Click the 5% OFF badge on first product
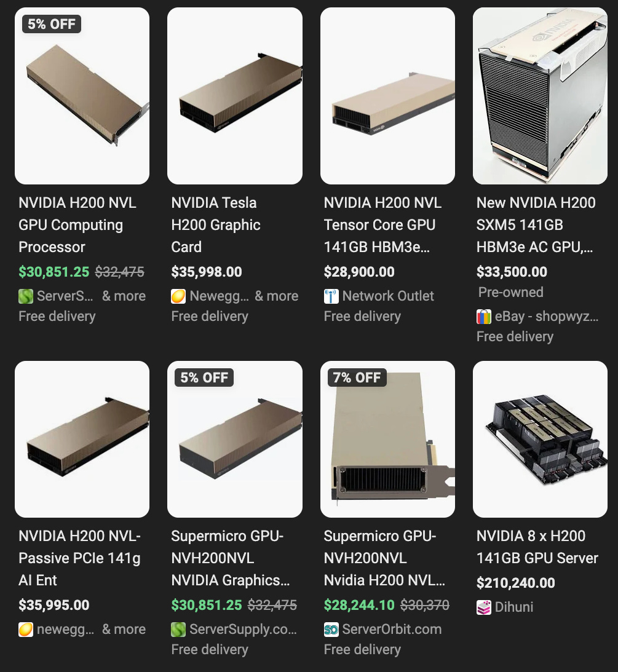 click(52, 24)
